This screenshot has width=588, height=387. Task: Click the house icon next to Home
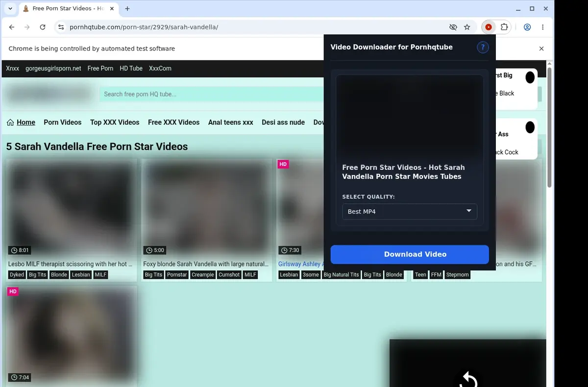[x=10, y=122]
